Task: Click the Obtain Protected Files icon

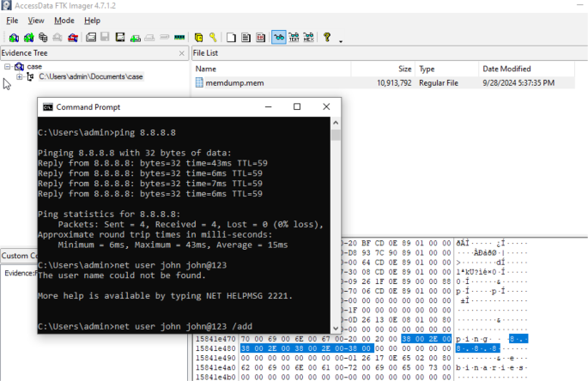Action: pyautogui.click(x=198, y=38)
